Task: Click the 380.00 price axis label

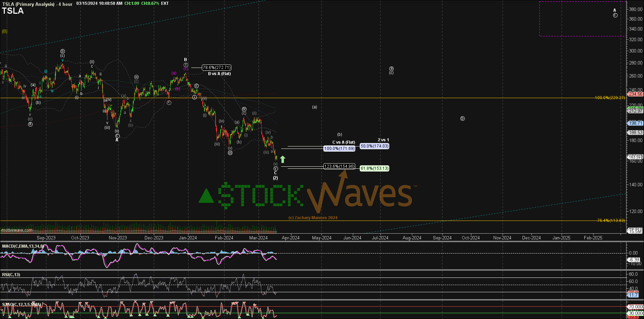Action: point(636,10)
